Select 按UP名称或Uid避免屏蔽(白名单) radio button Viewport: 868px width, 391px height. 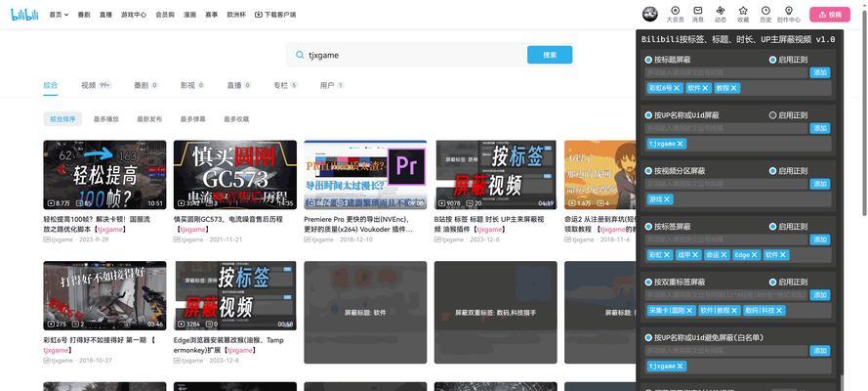coord(648,338)
